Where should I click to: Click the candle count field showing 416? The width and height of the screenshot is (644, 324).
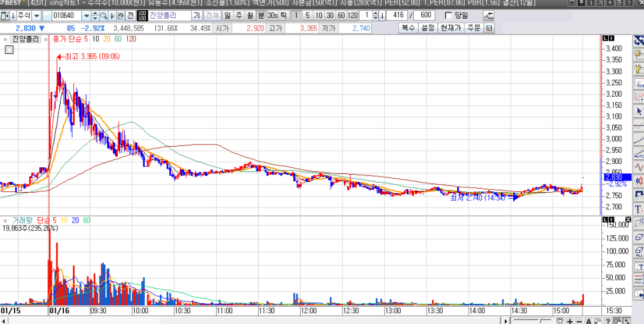[397, 16]
